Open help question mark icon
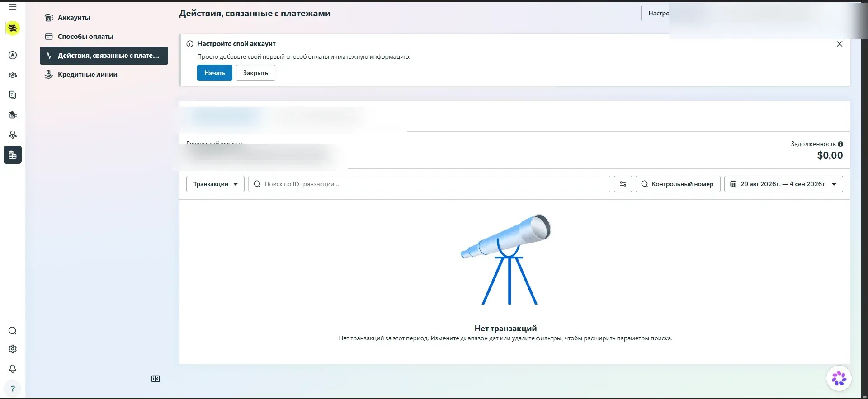This screenshot has width=868, height=399. (13, 389)
